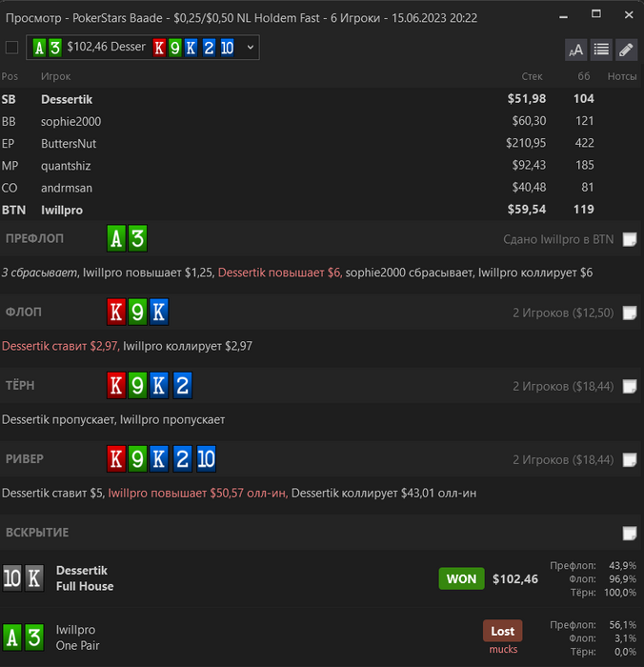The image size is (644, 667).
Task: Click Iwillpro's green Ace showdown card
Action: (x=12, y=637)
